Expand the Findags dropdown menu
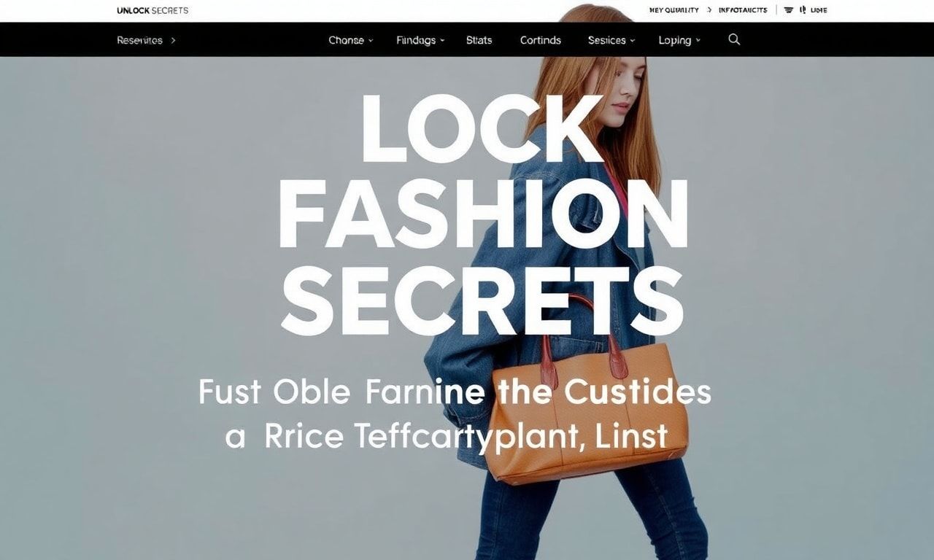Screen dimensions: 934x560 tap(420, 40)
